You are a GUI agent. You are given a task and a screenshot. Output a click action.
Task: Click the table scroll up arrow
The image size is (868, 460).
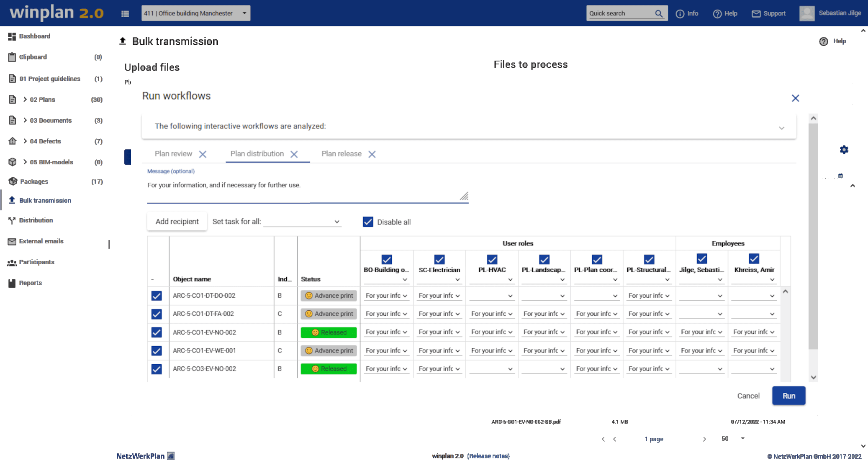click(785, 291)
